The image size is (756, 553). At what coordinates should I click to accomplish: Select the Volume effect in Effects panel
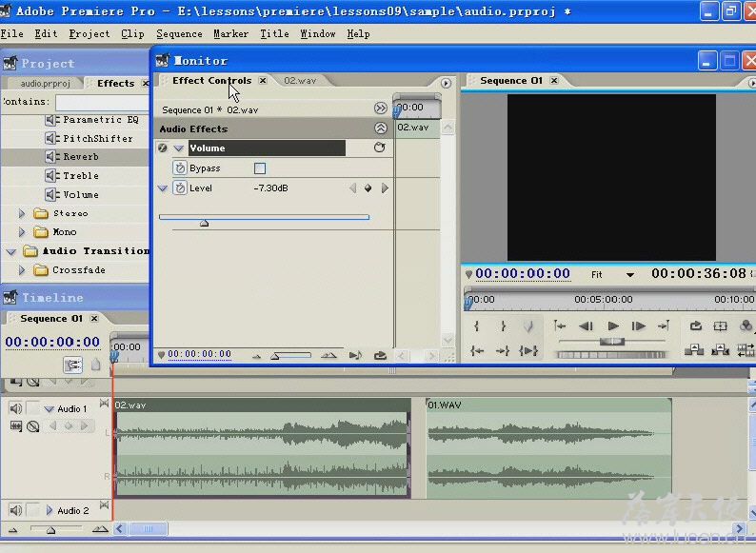[72, 194]
